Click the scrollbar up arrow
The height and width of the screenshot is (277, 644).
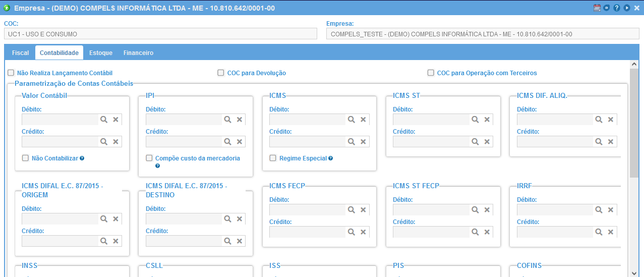coord(634,65)
